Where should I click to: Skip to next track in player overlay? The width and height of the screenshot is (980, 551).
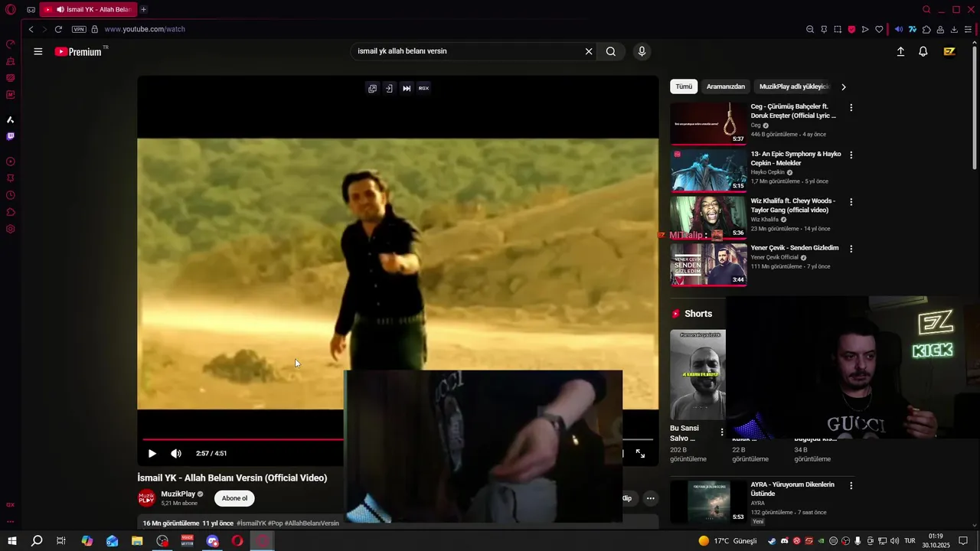coord(407,88)
